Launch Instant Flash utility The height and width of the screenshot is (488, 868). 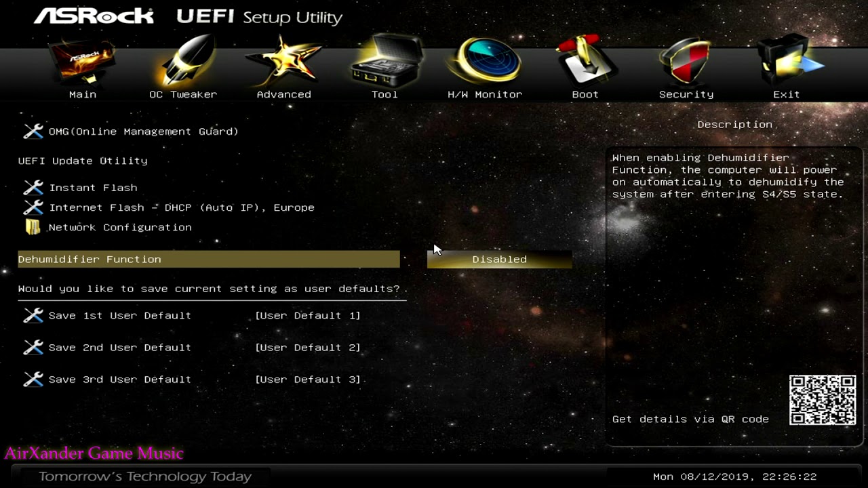pos(93,188)
